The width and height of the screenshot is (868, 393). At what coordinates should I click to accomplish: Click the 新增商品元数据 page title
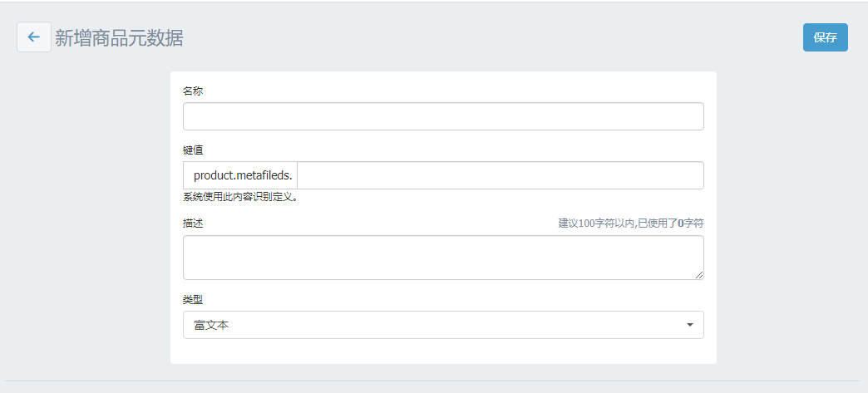(119, 37)
